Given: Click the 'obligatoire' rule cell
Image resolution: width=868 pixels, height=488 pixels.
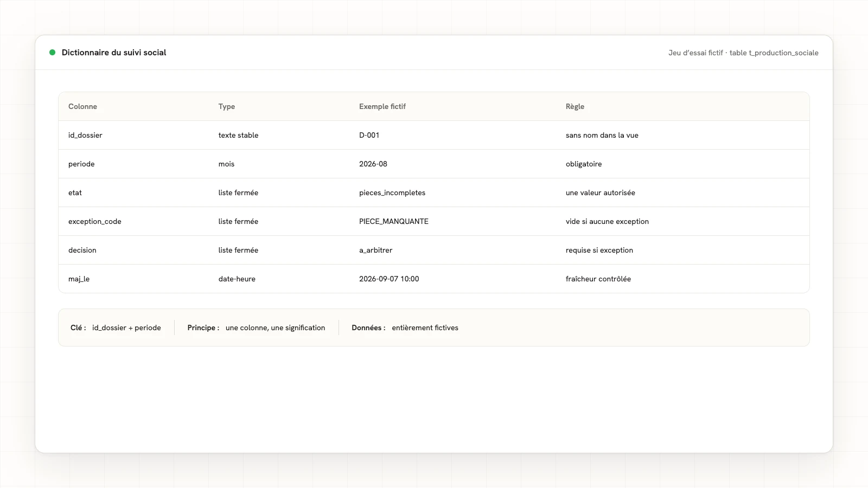Looking at the screenshot, I should 584,164.
